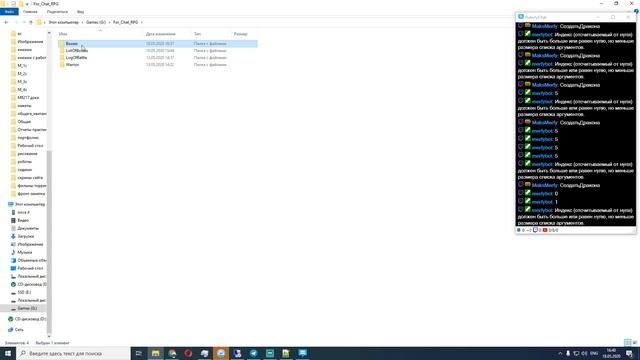The width and height of the screenshot is (640, 360).
Task: Open Загрузки under Этот компьютер
Action: [26, 236]
